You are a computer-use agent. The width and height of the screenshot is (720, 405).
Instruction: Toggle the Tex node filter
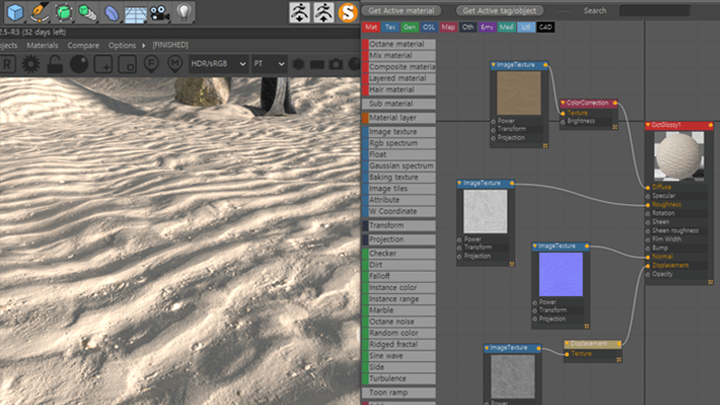pos(390,27)
